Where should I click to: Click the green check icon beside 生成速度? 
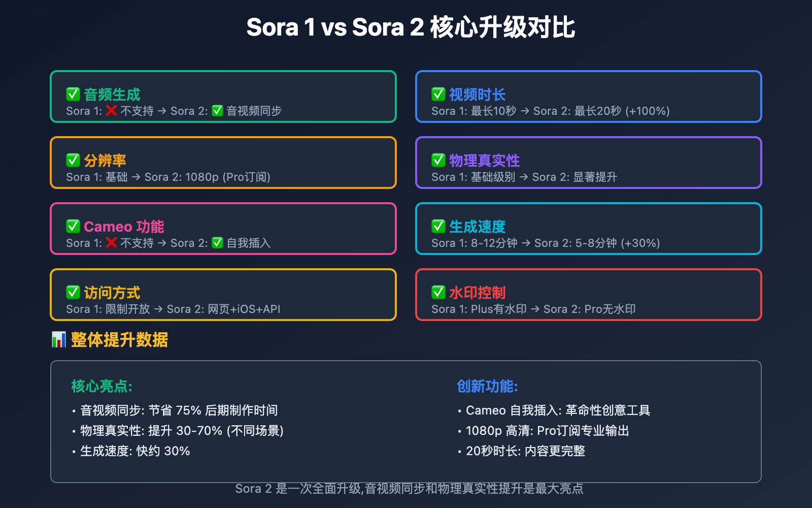(x=438, y=226)
